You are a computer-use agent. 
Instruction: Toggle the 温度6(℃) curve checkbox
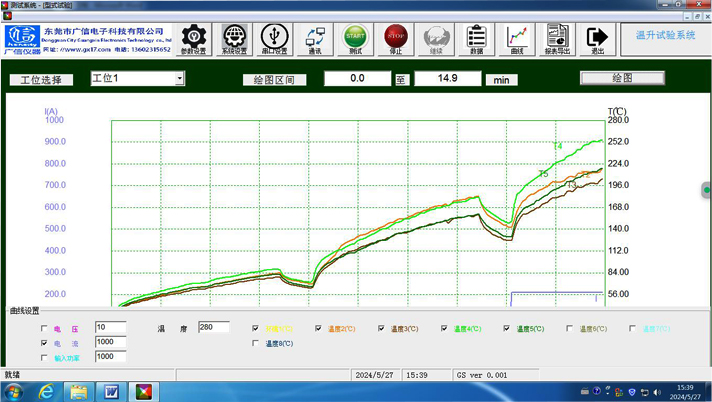point(570,329)
